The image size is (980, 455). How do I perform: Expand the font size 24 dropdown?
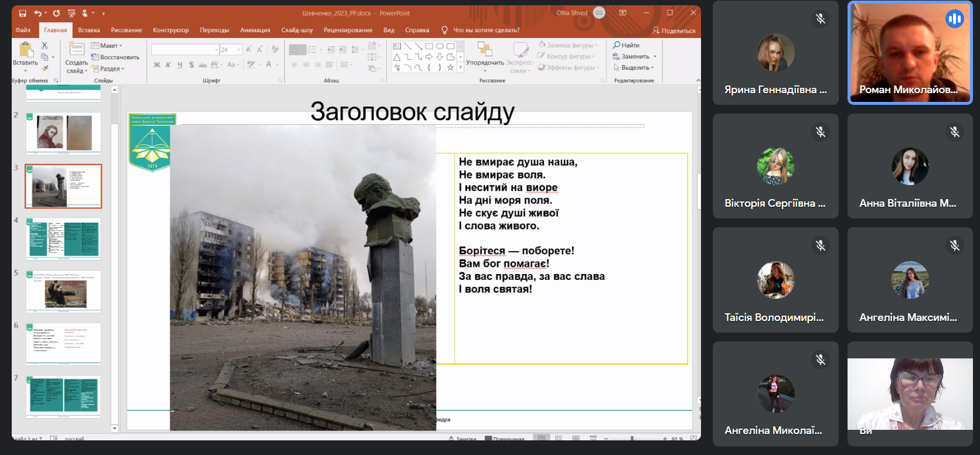pyautogui.click(x=239, y=50)
